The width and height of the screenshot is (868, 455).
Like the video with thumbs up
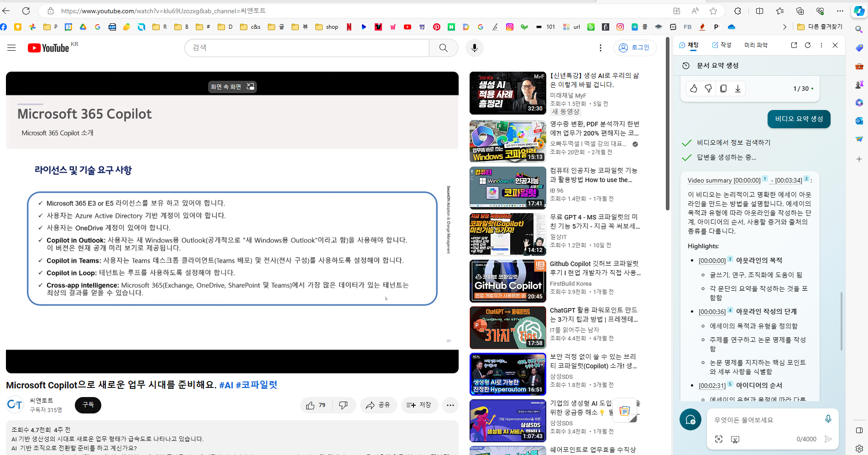pos(316,405)
